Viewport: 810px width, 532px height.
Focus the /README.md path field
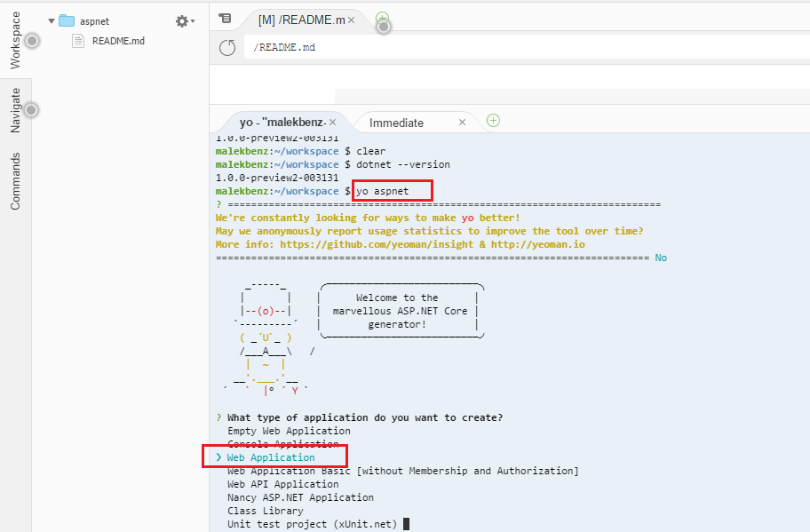[x=527, y=48]
